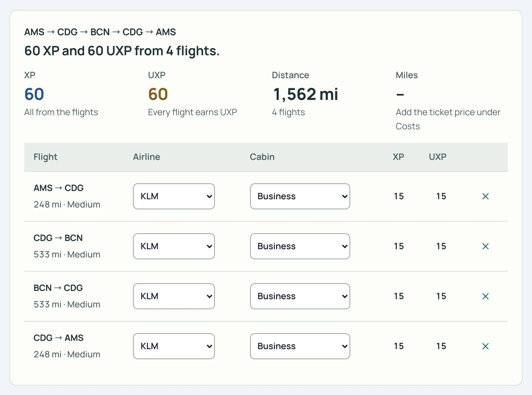The image size is (532, 395).
Task: Click the XP column header in table
Action: (x=398, y=157)
